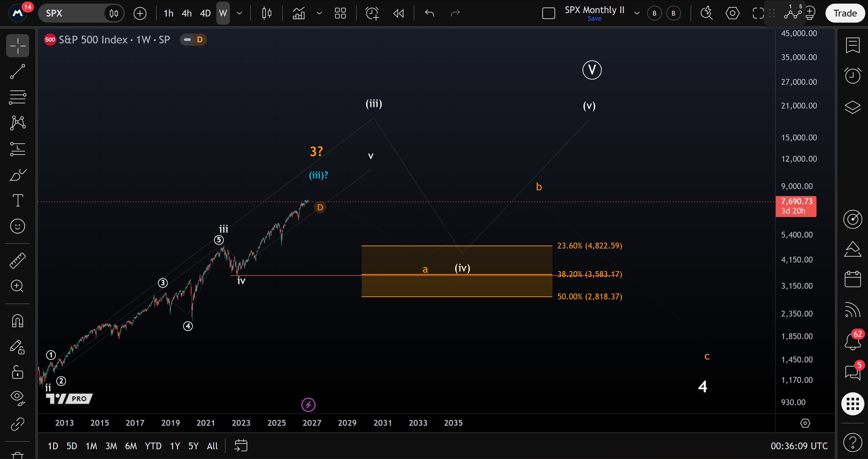Create an alert with the clock-plus icon
Screen dimensions: 868x459
pyautogui.click(x=372, y=13)
